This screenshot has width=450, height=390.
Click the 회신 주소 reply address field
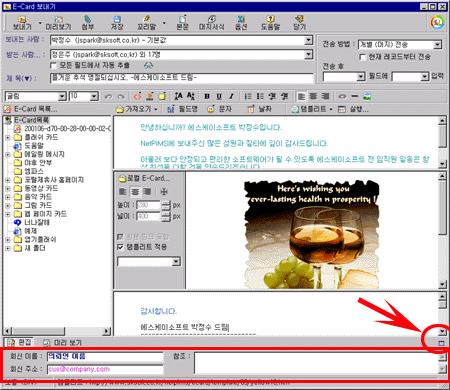pos(105,369)
